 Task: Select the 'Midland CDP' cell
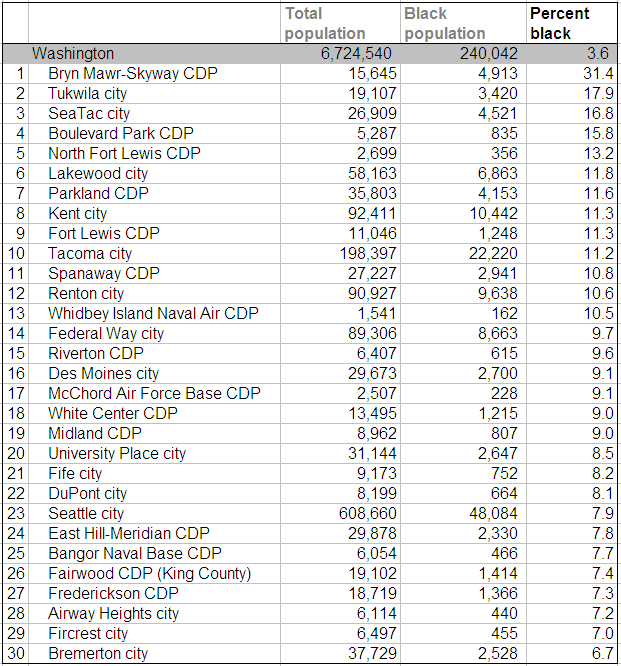(154, 433)
